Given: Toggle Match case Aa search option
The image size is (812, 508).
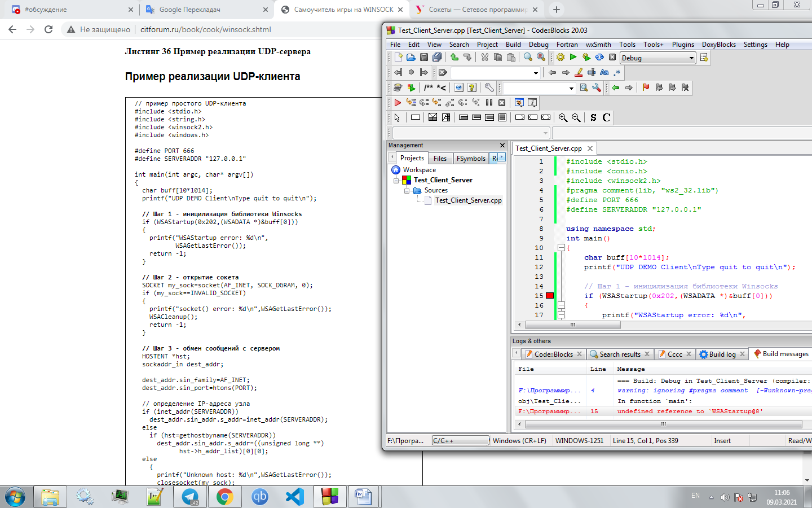Looking at the screenshot, I should 604,72.
